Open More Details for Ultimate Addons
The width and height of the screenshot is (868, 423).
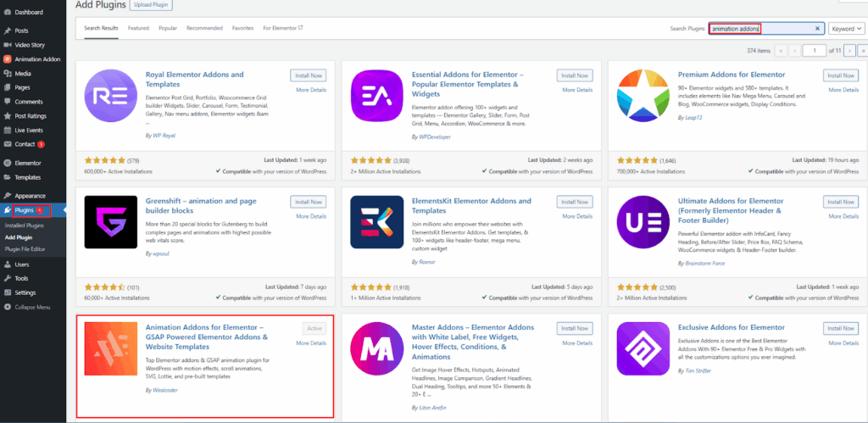tap(843, 216)
